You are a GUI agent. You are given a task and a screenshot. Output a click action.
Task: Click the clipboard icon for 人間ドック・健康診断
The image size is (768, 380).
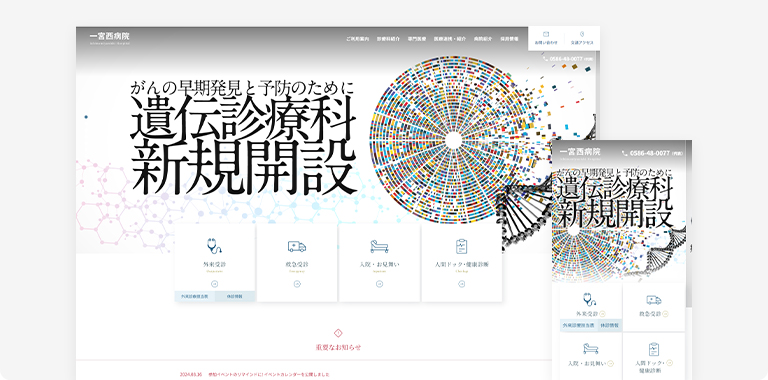pos(461,246)
